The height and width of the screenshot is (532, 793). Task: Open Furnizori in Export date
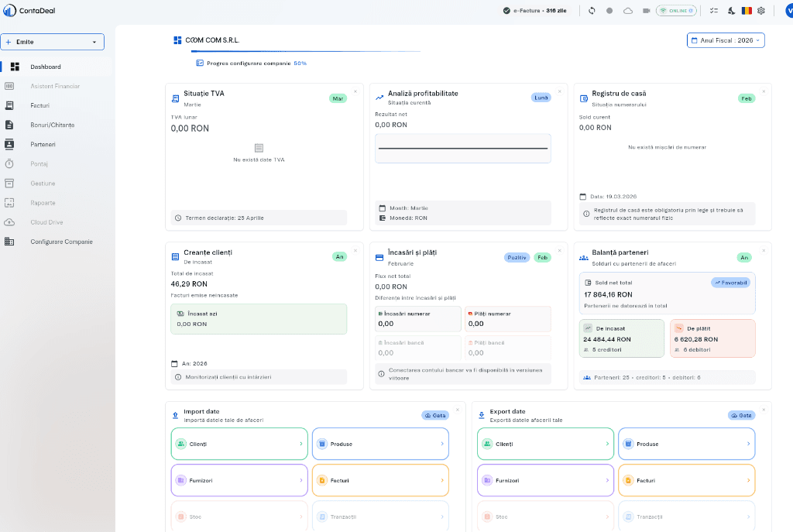click(546, 480)
